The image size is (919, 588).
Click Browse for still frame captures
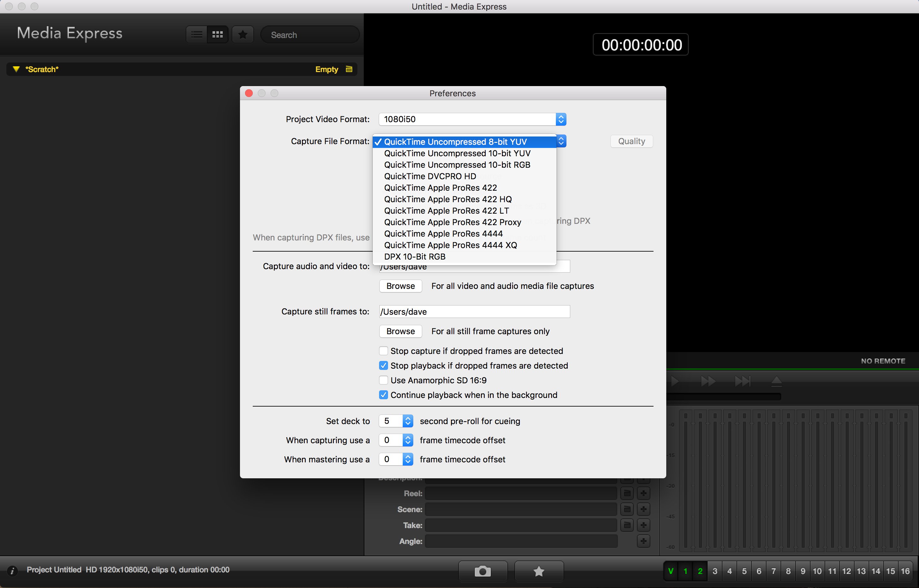coord(400,331)
